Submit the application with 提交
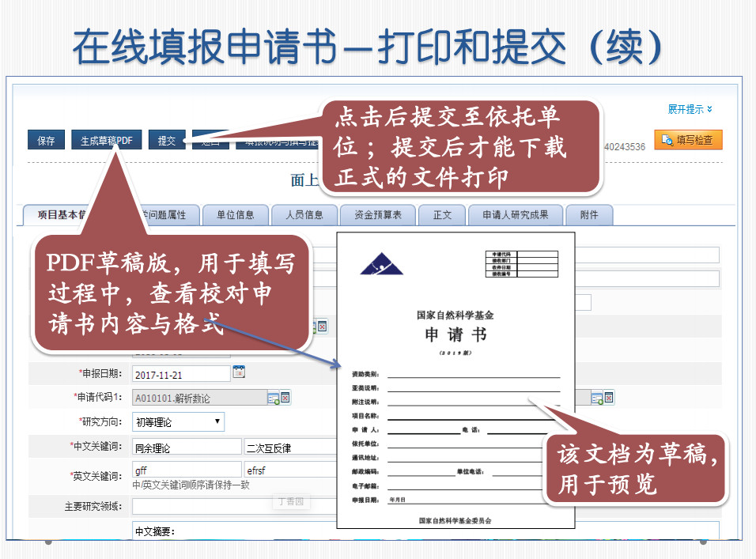This screenshot has height=559, width=756. coord(167,140)
